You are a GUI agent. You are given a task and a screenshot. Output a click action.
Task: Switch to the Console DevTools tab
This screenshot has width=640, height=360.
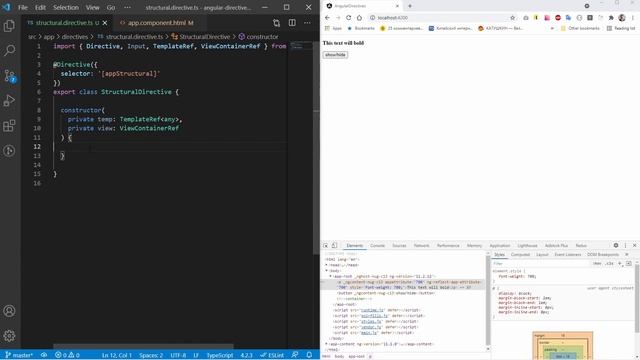378,246
